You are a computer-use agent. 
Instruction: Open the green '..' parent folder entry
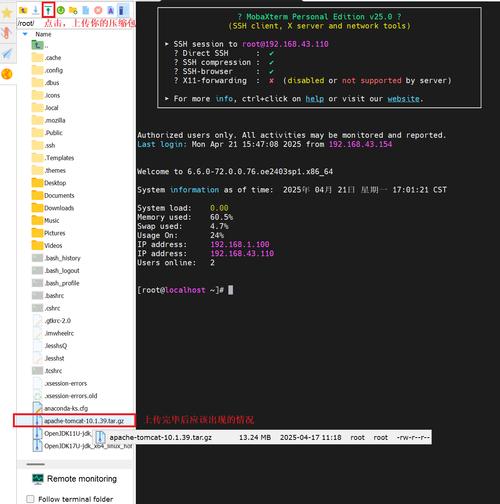[x=38, y=45]
